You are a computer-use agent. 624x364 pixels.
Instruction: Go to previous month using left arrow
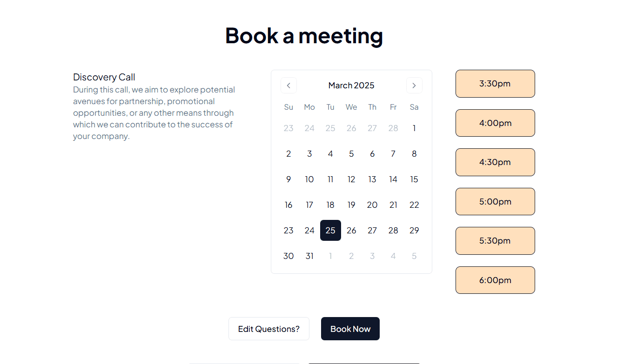click(289, 85)
